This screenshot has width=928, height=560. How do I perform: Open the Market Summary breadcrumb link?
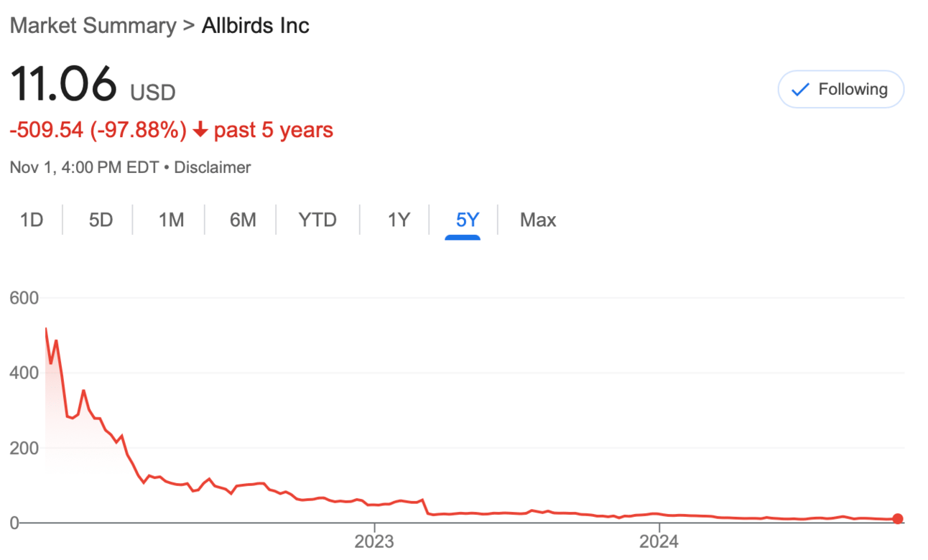(x=93, y=26)
